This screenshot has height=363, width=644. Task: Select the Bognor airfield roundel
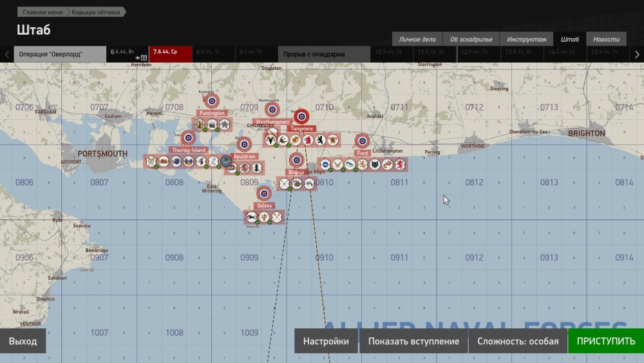(x=296, y=160)
